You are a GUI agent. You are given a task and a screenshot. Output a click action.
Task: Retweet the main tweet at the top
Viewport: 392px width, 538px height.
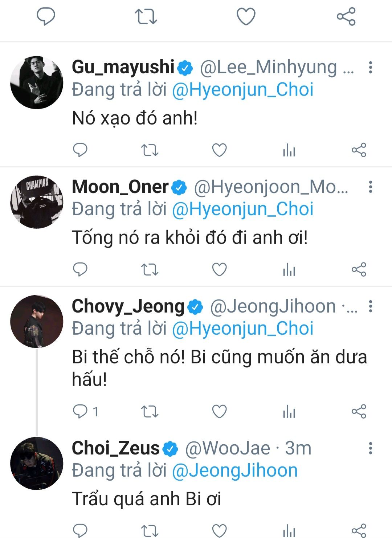(x=146, y=17)
